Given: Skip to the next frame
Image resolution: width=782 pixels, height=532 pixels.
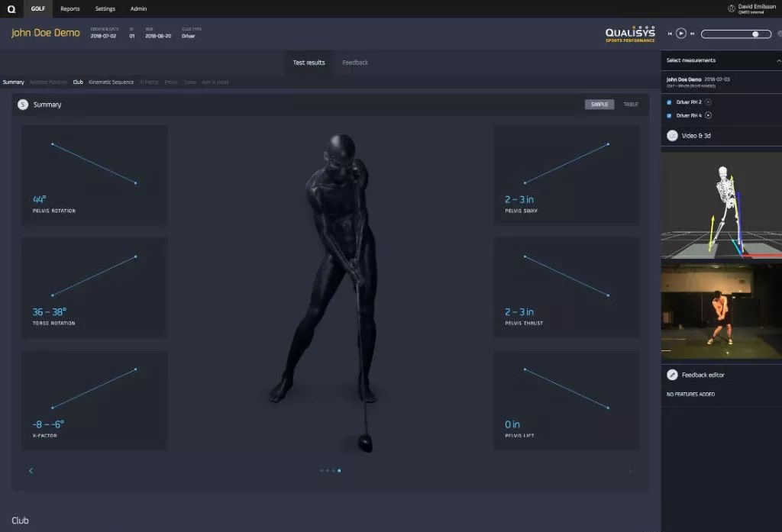Looking at the screenshot, I should [x=692, y=34].
